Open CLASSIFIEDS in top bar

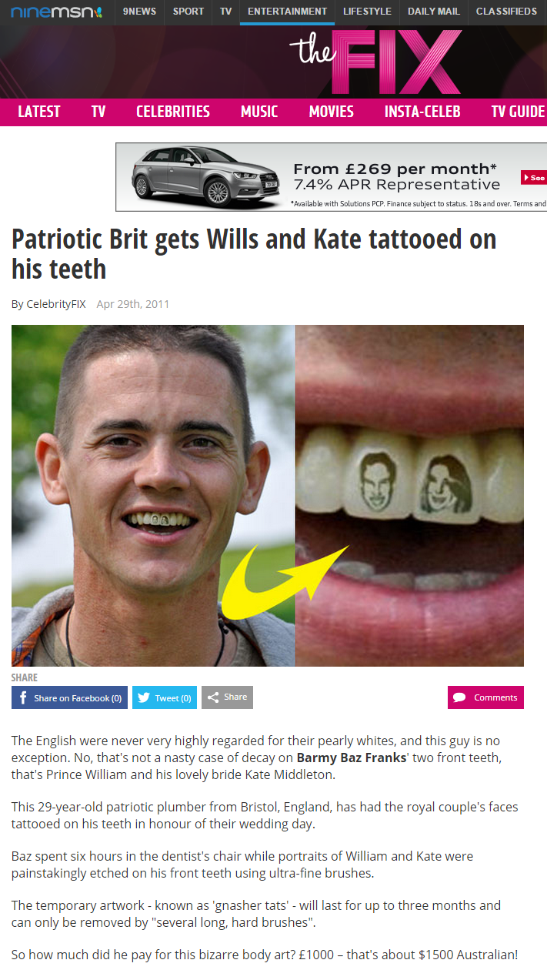[x=506, y=12]
